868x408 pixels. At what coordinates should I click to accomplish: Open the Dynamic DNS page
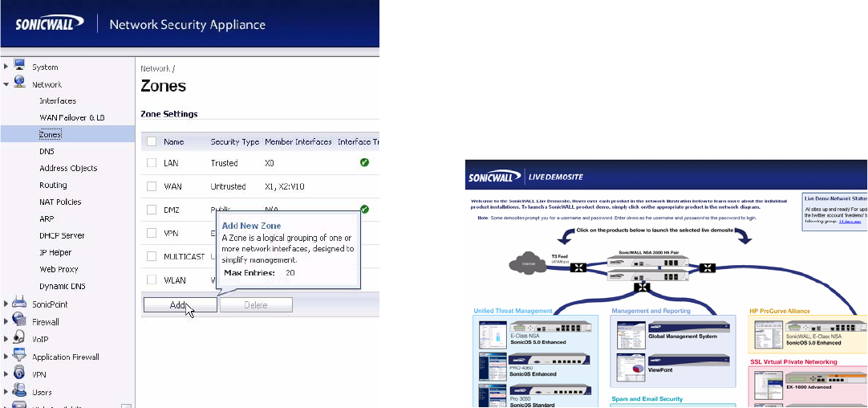[x=62, y=287]
